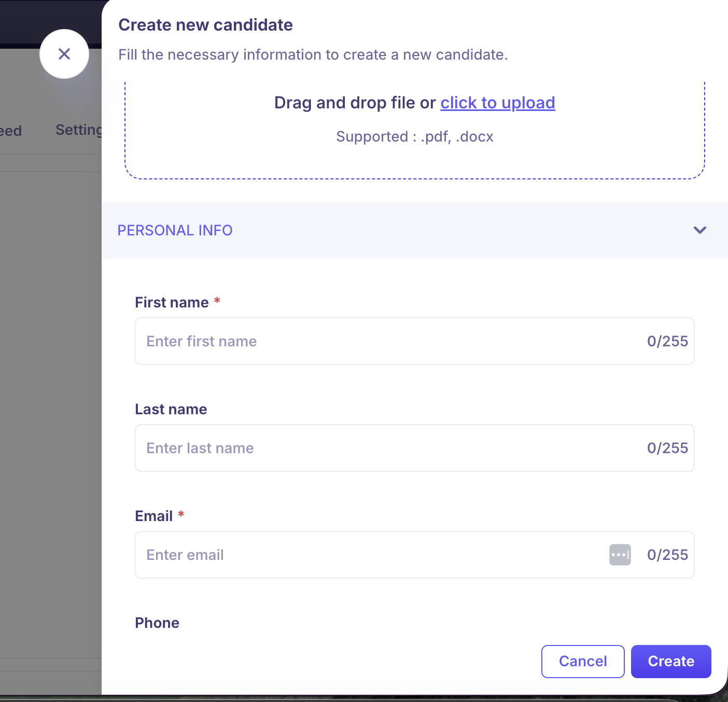Click the "Supported : .pdf, .docx" text
Viewport: 728px width, 702px height.
[x=414, y=136]
